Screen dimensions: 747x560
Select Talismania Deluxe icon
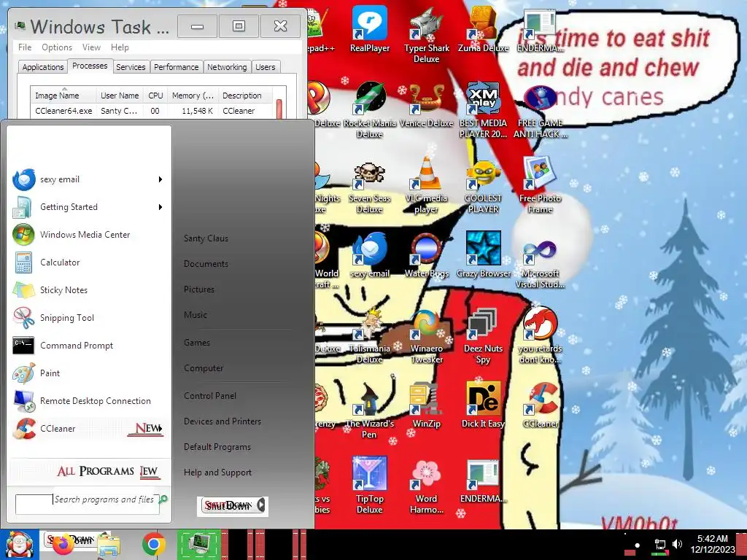click(x=370, y=335)
